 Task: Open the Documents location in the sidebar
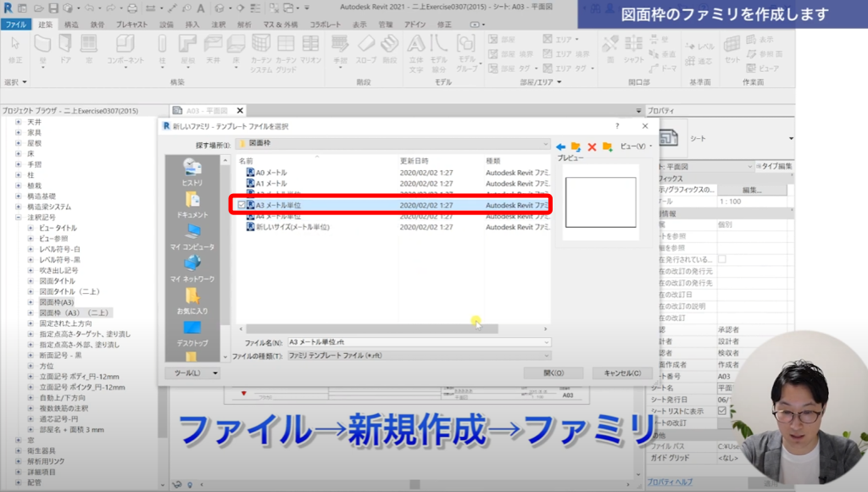192,202
